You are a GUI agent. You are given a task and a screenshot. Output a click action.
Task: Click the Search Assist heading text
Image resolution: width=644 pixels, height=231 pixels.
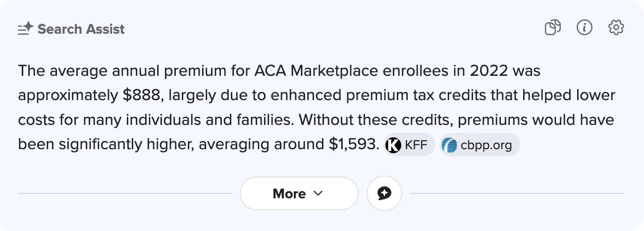point(81,29)
